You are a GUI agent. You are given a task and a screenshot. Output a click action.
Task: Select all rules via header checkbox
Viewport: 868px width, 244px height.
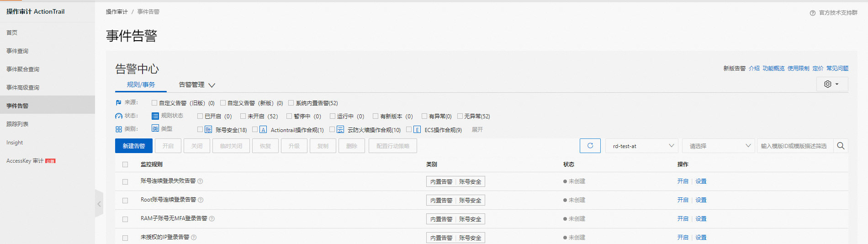click(125, 164)
